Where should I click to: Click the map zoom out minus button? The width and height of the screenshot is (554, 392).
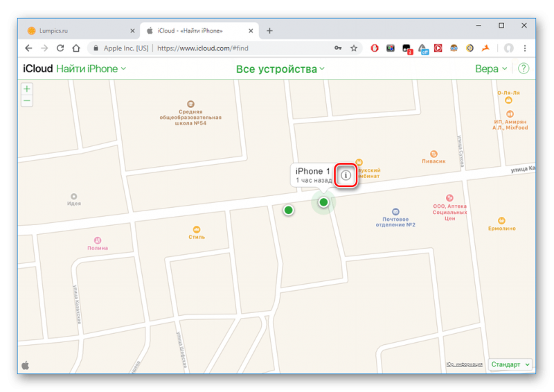[27, 100]
